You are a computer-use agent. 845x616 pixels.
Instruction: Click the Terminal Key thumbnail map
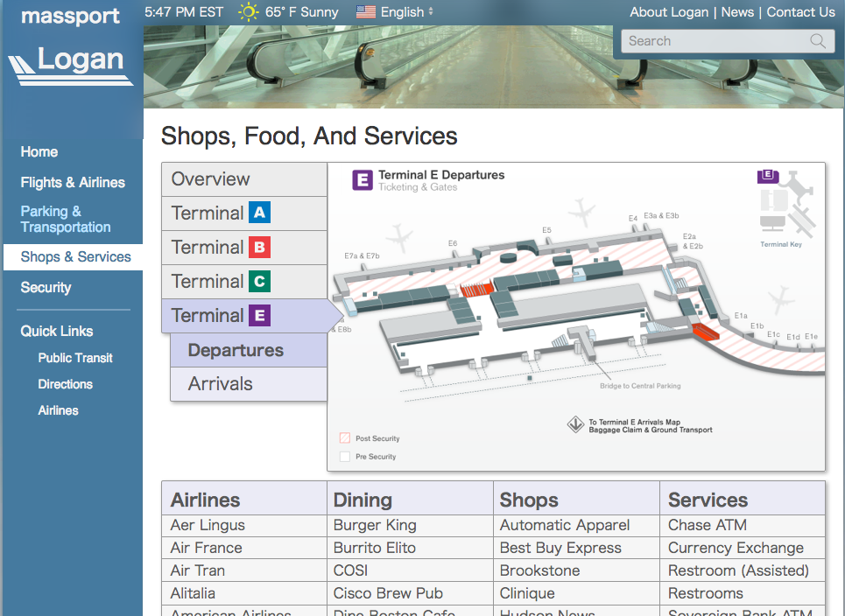coord(785,203)
